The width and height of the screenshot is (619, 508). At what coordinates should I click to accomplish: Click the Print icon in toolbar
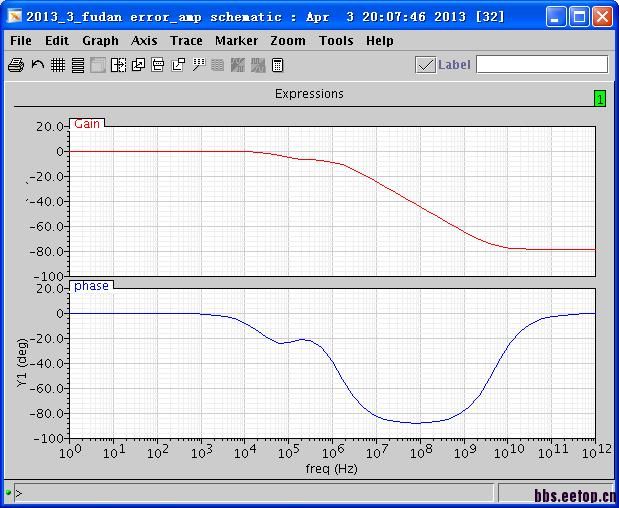coord(16,65)
